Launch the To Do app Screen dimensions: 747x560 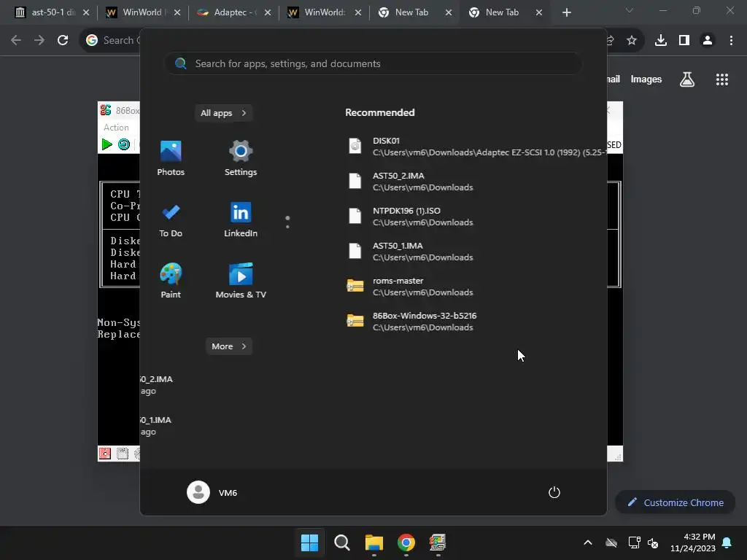click(x=171, y=219)
